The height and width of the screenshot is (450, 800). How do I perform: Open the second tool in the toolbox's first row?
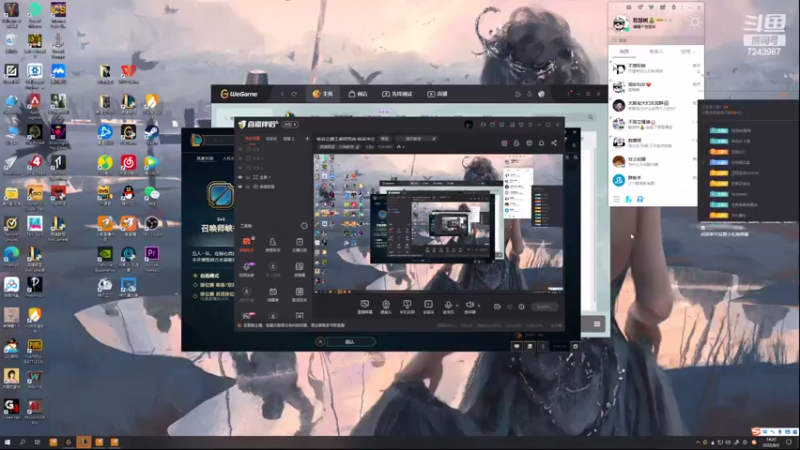(273, 244)
